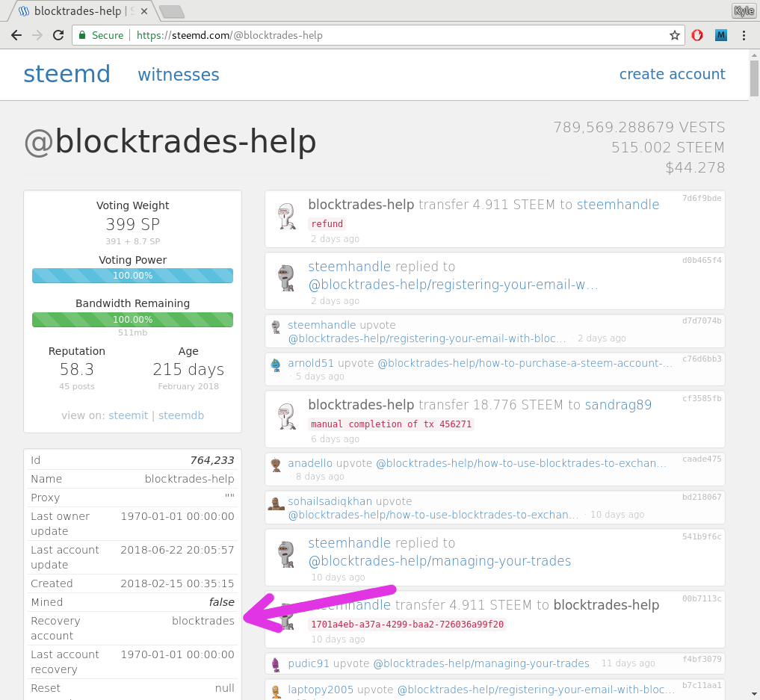
Task: Select Created date 2018-02-15 00:35:15
Action: point(177,583)
